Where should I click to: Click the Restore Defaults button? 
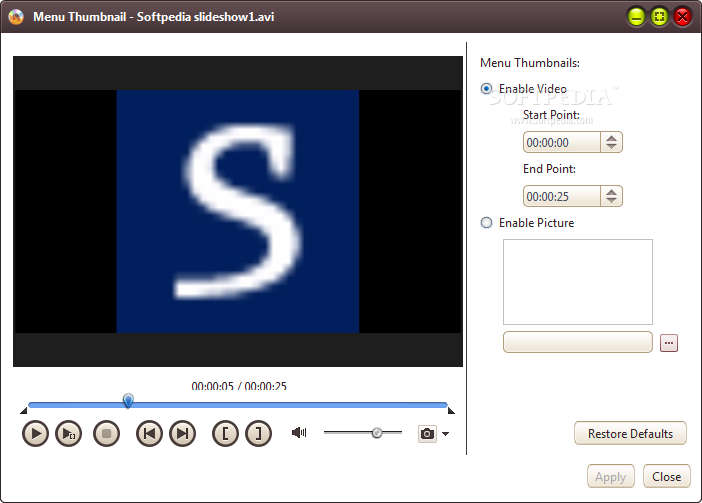tap(630, 433)
